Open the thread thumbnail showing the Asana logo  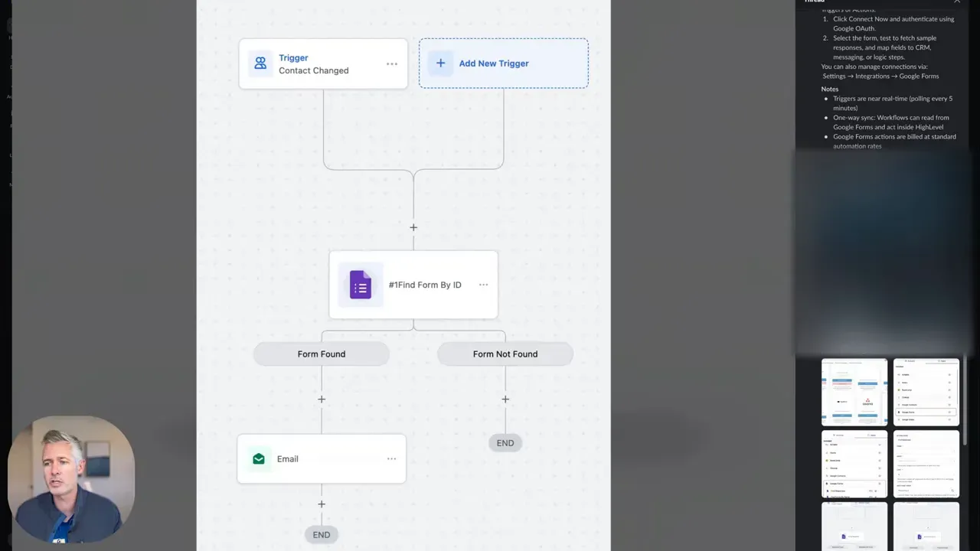coord(854,392)
